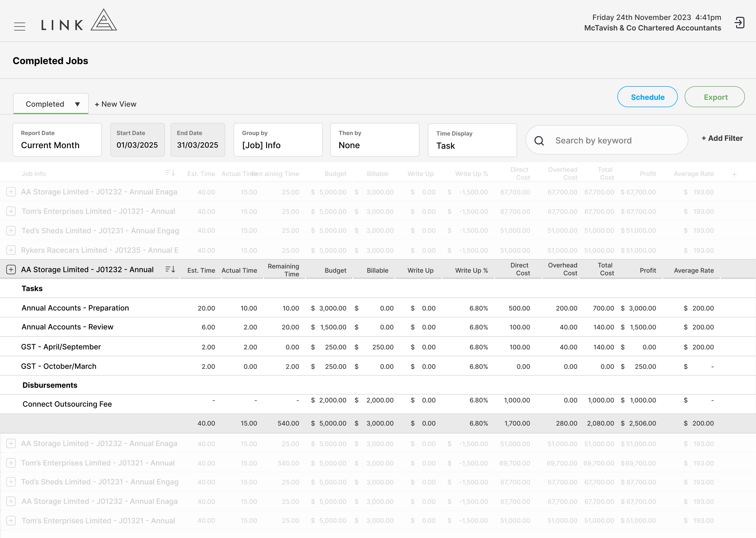Expand top Ted's Sheds J01231 row

click(11, 231)
